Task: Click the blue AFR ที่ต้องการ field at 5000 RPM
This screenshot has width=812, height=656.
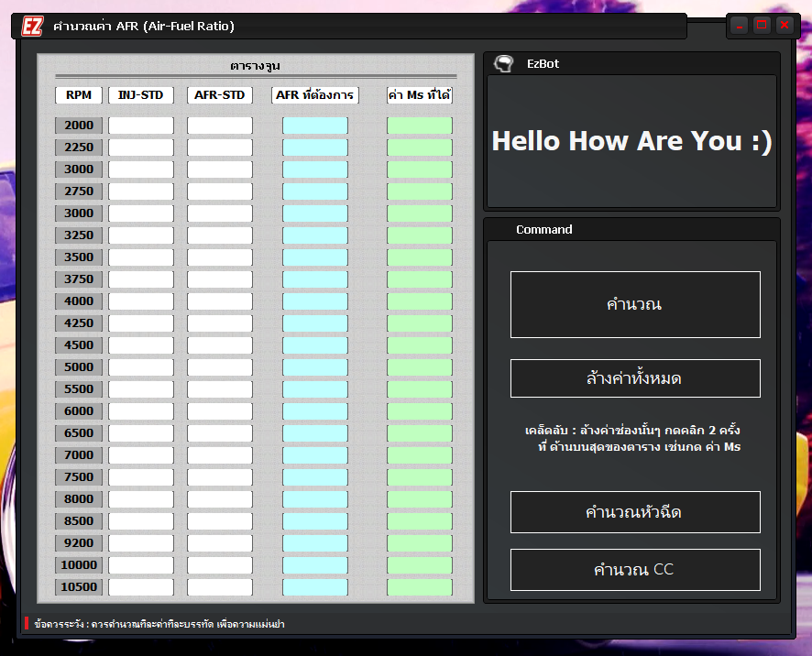Action: [x=313, y=366]
